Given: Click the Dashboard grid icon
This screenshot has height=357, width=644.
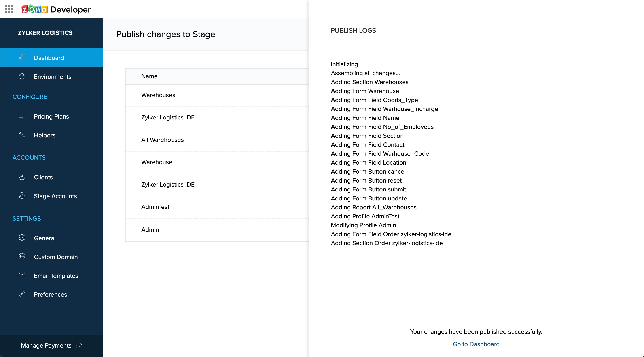Looking at the screenshot, I should [x=22, y=57].
